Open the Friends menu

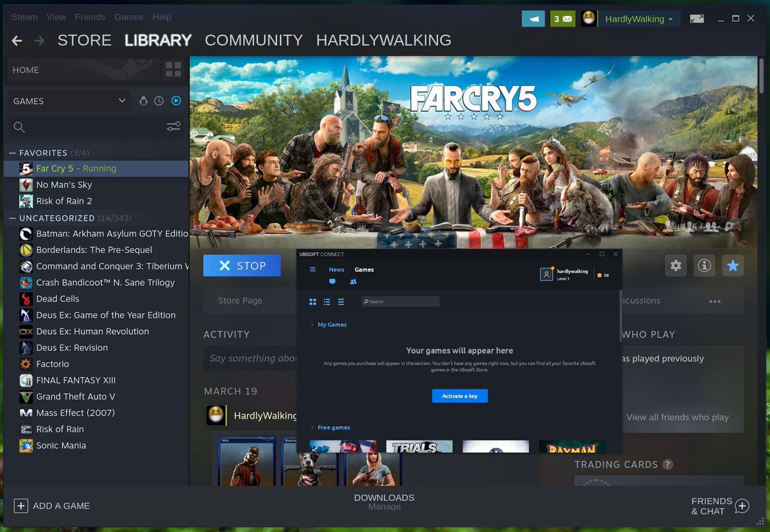pyautogui.click(x=90, y=17)
